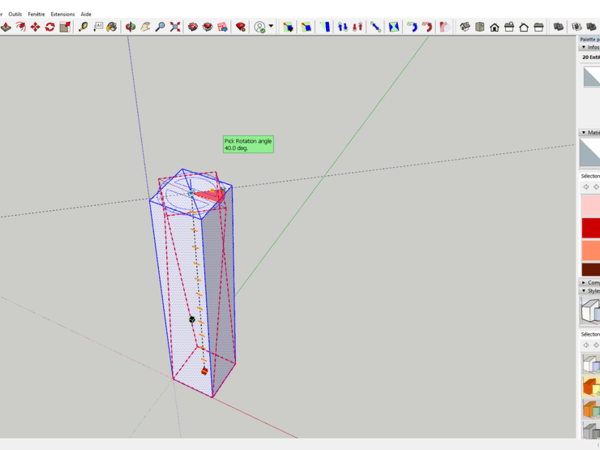Activate the Orbit tool
Viewport: 600px width, 450px height.
(130, 27)
